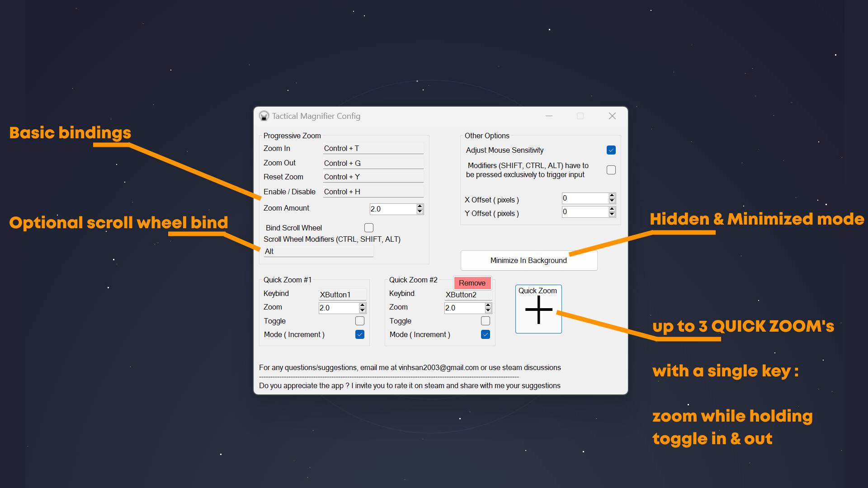Screen dimensions: 868x488
Task: Disable Adjust Mouse Sensitivity checkbox
Action: point(611,150)
